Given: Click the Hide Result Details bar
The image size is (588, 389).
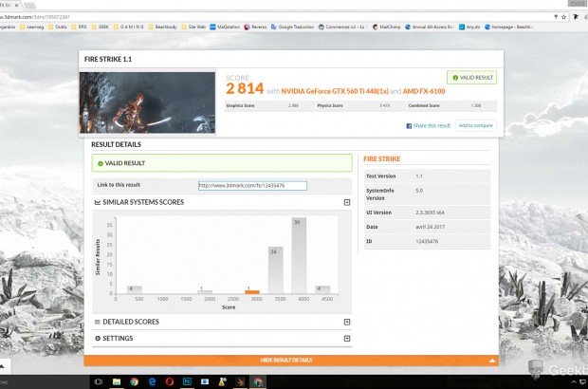Looking at the screenshot, I should (290, 361).
